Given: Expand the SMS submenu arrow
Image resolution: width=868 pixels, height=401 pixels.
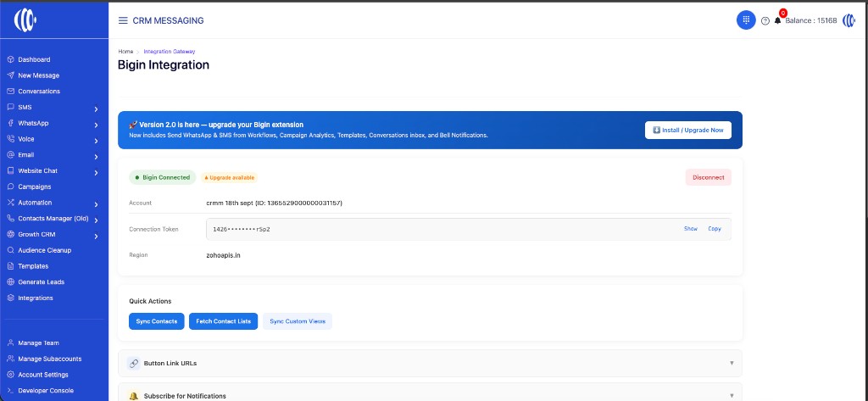Looking at the screenshot, I should click(97, 109).
